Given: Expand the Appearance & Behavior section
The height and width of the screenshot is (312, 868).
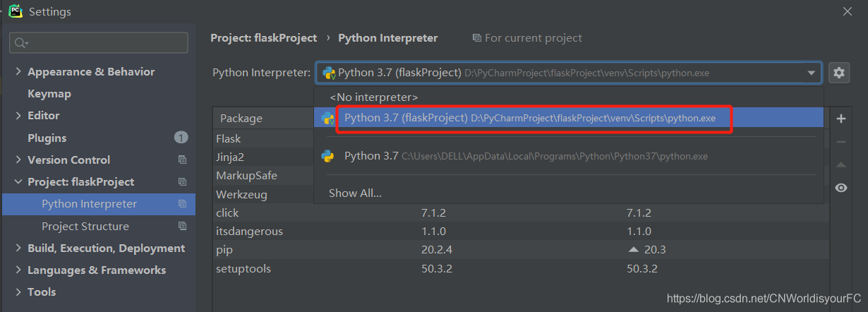Looking at the screenshot, I should tap(18, 72).
